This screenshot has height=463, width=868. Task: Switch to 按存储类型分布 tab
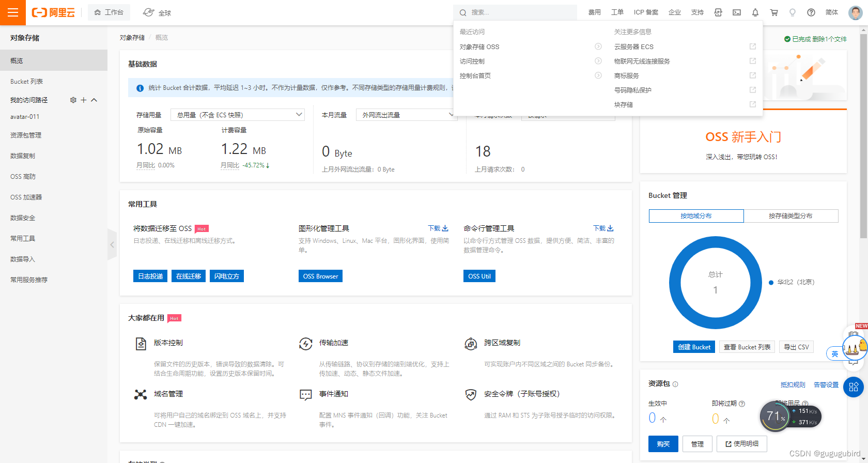click(x=791, y=216)
